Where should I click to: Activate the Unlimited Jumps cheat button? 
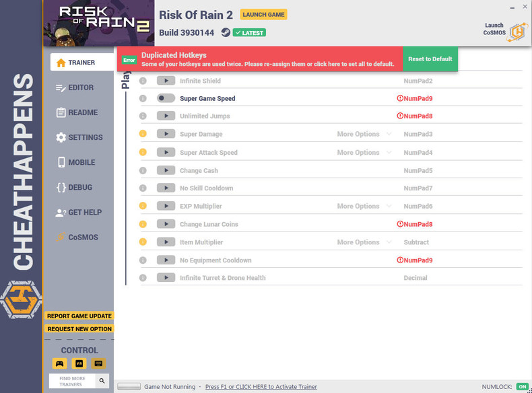click(x=166, y=116)
